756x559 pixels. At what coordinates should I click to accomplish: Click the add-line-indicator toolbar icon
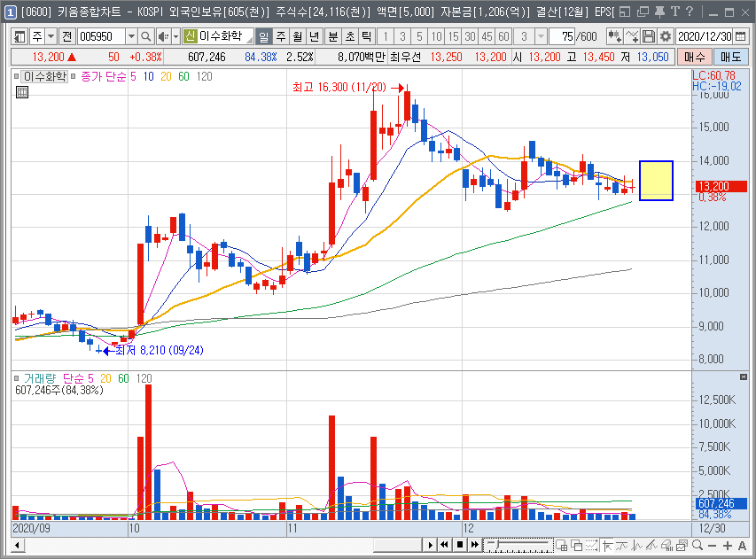pyautogui.click(x=632, y=36)
